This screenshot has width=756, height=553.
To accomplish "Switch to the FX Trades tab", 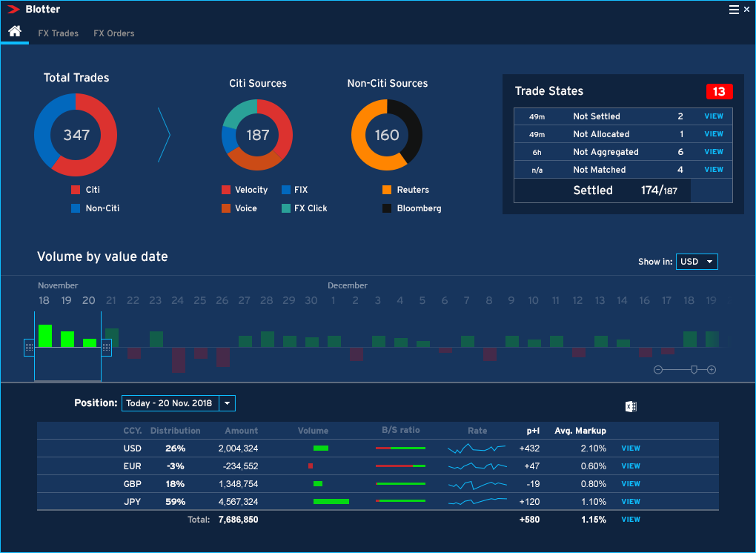I will point(58,33).
